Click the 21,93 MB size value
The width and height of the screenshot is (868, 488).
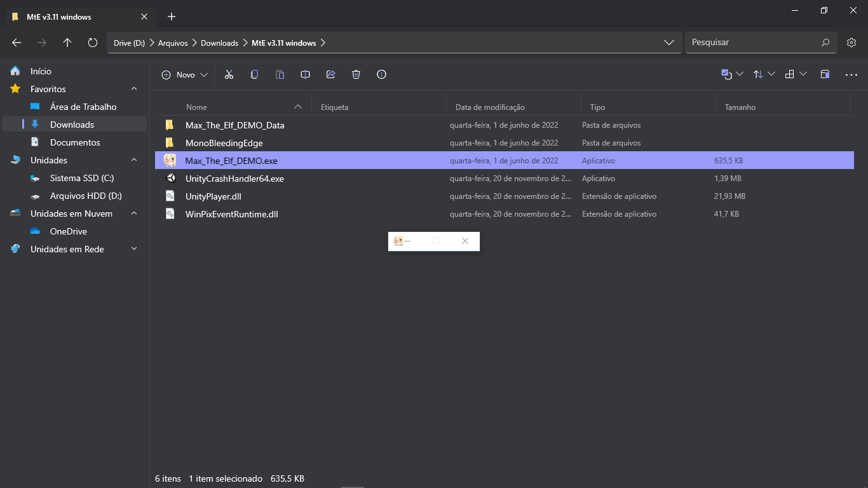[729, 196]
